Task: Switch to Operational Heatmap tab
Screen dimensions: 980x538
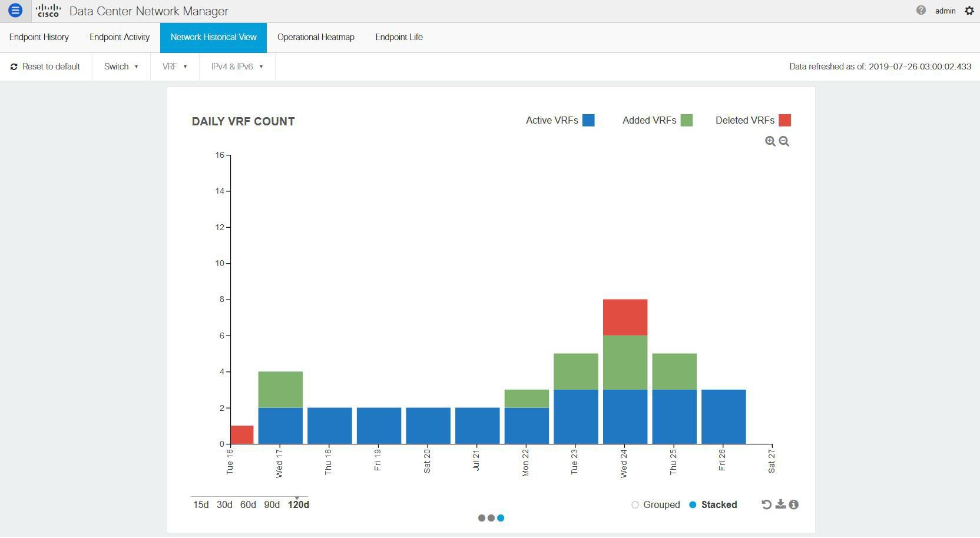Action: click(316, 37)
